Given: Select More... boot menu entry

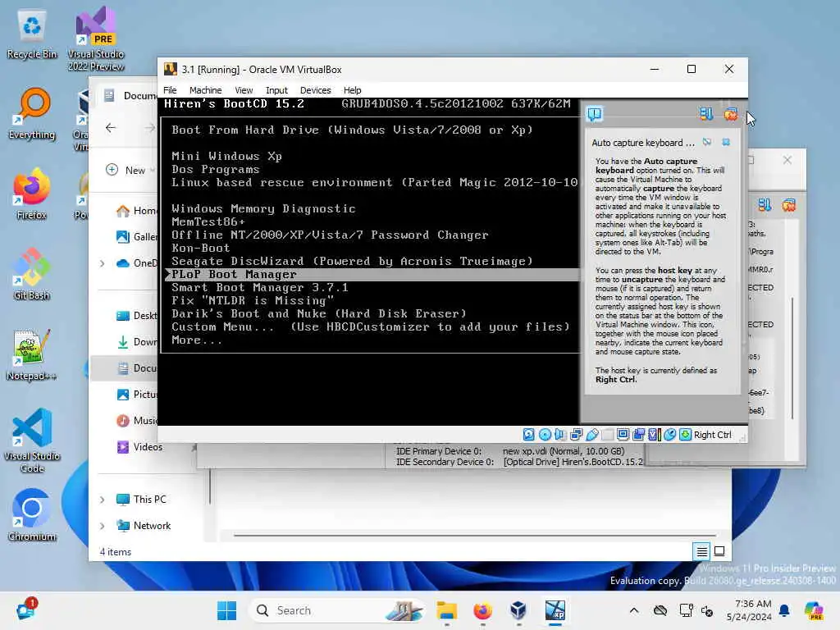Looking at the screenshot, I should pos(197,340).
